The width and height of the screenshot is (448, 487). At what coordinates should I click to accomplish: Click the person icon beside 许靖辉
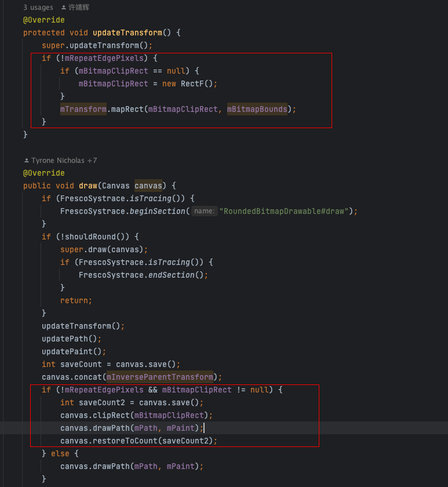point(64,8)
